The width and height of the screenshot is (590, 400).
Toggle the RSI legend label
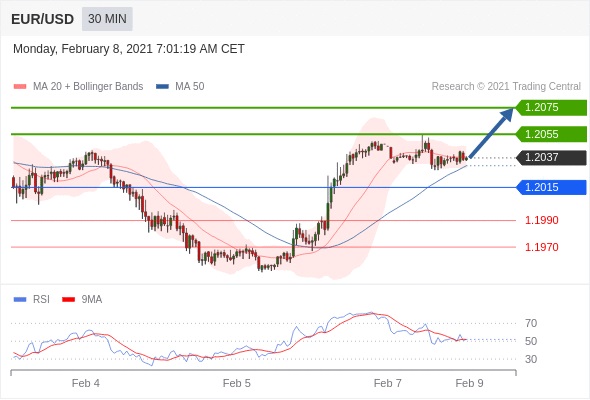coord(41,300)
